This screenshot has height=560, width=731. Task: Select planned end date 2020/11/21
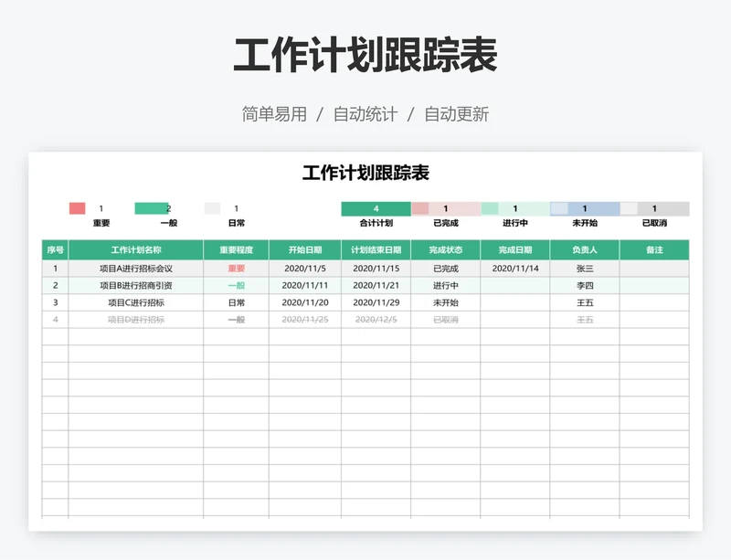click(x=376, y=285)
